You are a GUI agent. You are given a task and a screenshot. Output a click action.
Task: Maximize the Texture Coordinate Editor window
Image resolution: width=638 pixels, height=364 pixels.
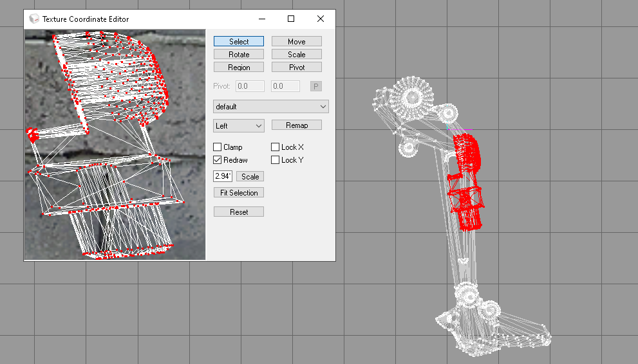[x=291, y=19]
